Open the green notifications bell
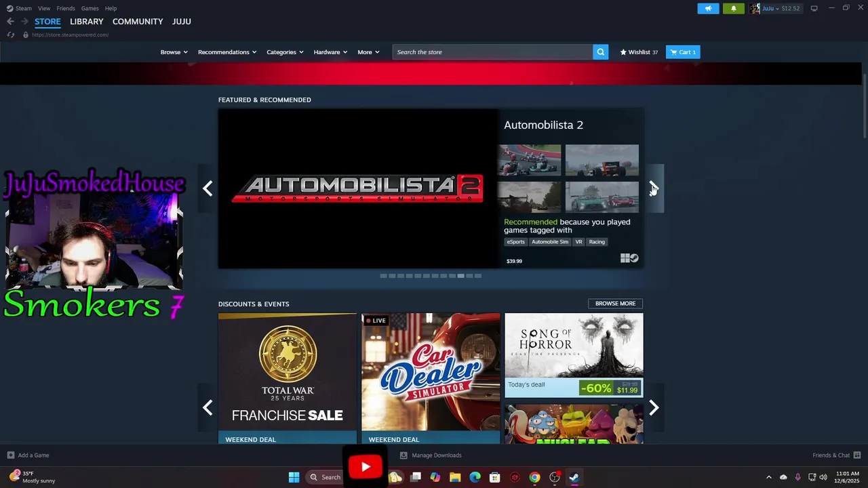Screen dimensions: 868x488 click(x=733, y=9)
